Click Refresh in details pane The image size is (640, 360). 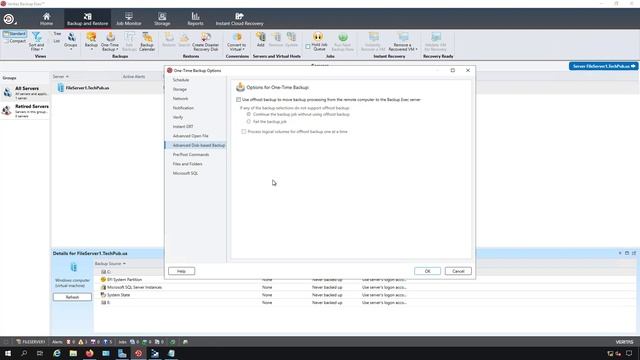[x=72, y=297]
